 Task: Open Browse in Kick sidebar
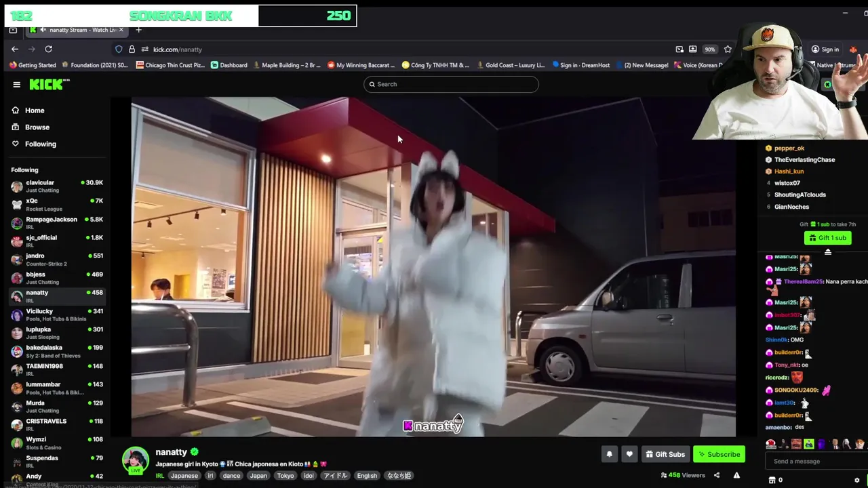click(31, 127)
